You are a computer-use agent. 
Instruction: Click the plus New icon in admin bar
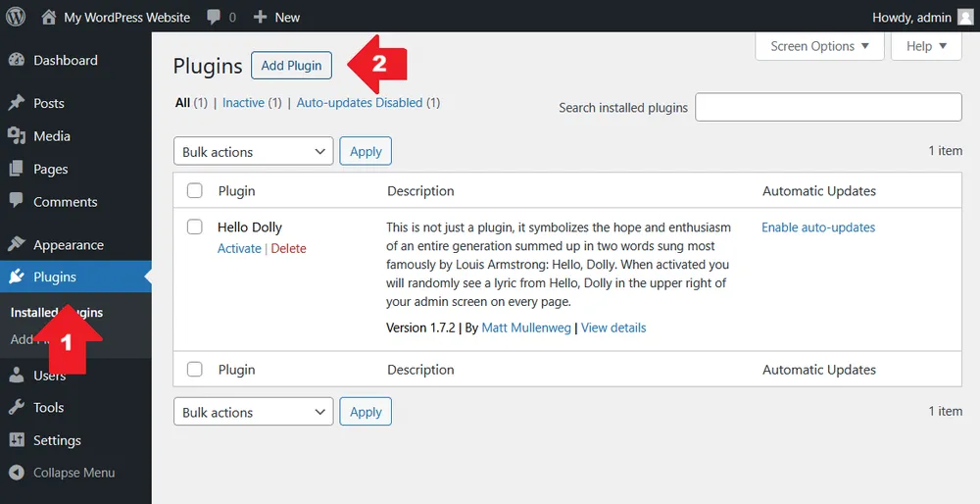coord(260,17)
